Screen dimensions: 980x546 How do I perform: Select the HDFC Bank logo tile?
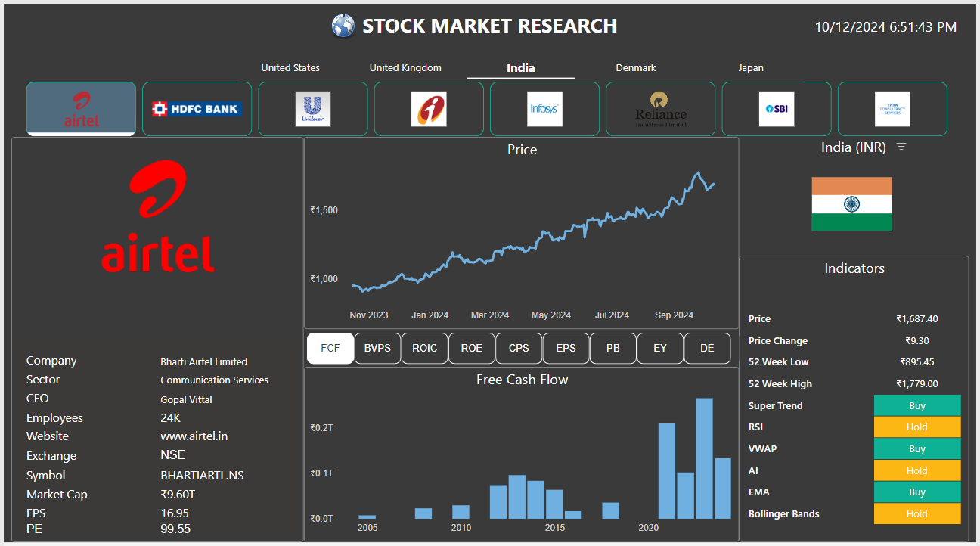point(197,109)
